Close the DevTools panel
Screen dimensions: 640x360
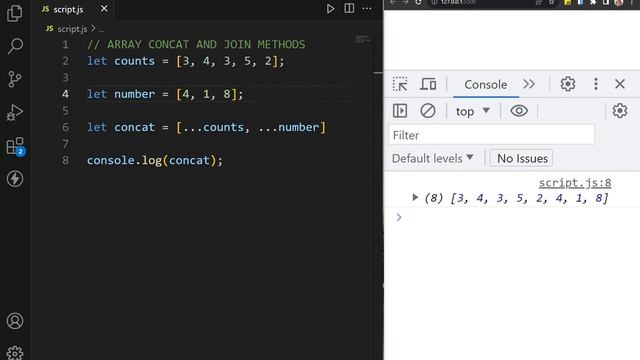(x=620, y=84)
